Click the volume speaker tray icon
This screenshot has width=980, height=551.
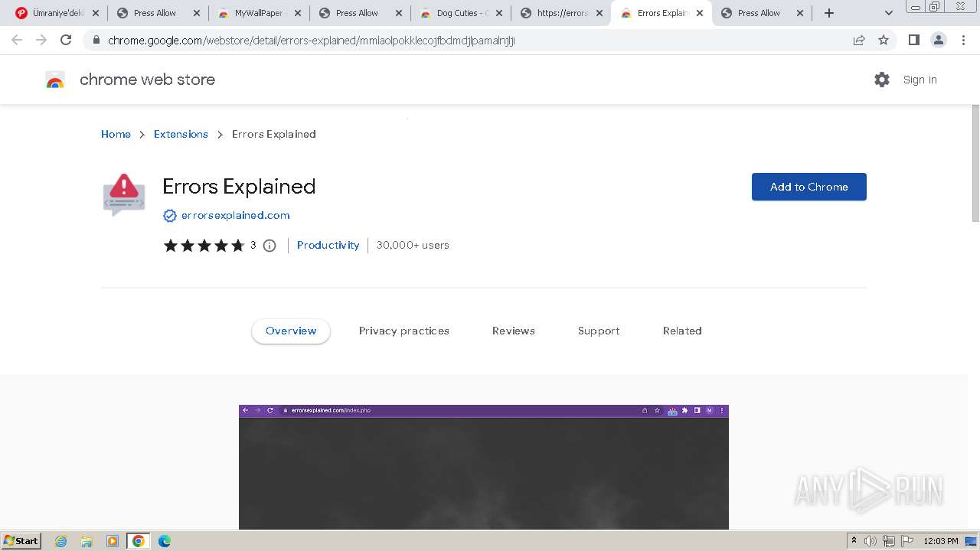871,541
